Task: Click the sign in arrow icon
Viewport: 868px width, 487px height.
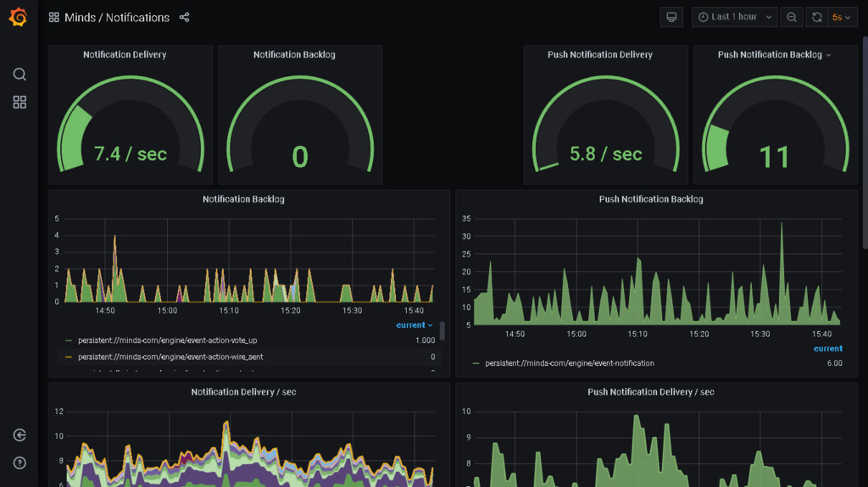Action: [x=19, y=435]
